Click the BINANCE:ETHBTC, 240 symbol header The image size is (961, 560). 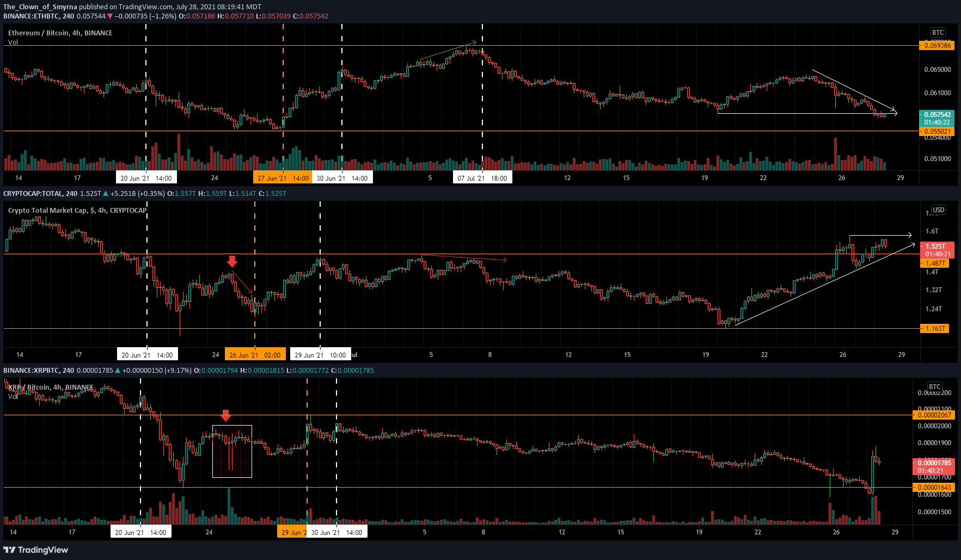coord(39,16)
